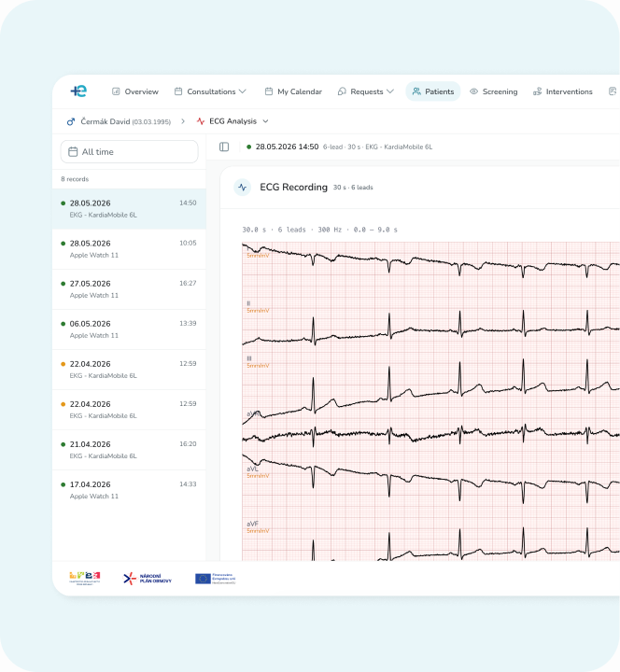Click the Patients people icon
Screen dimensions: 620x672
(x=416, y=91)
